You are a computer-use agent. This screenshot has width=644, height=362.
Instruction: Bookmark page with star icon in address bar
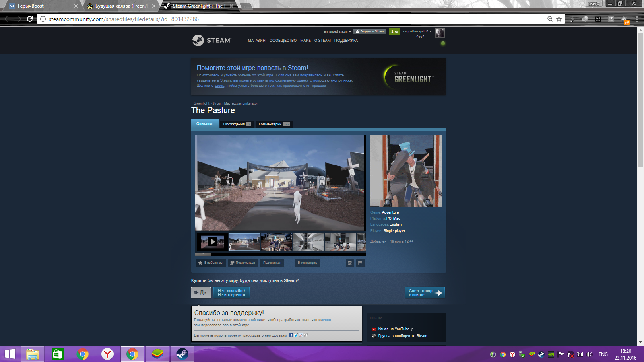point(559,19)
